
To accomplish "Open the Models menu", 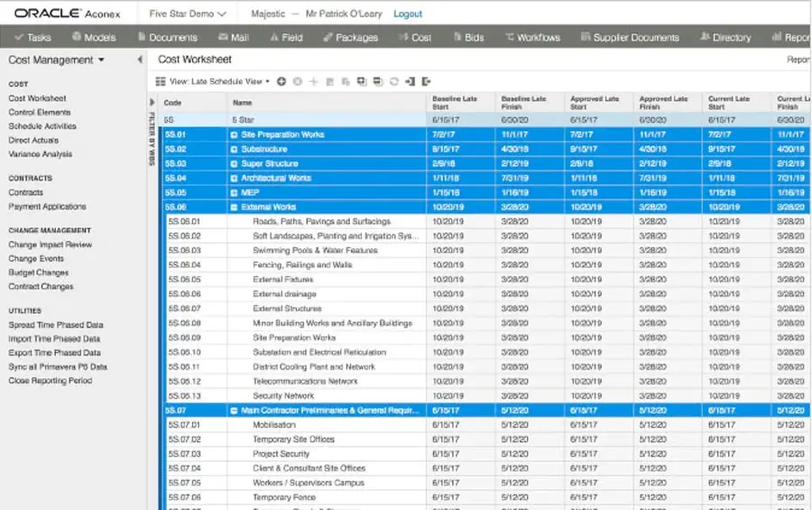I will click(x=94, y=37).
